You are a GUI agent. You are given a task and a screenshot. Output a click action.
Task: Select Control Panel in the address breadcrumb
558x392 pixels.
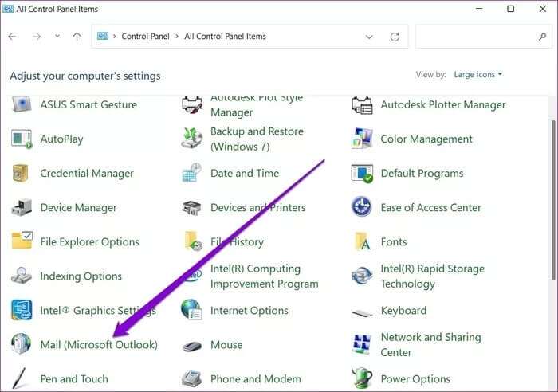coord(145,37)
